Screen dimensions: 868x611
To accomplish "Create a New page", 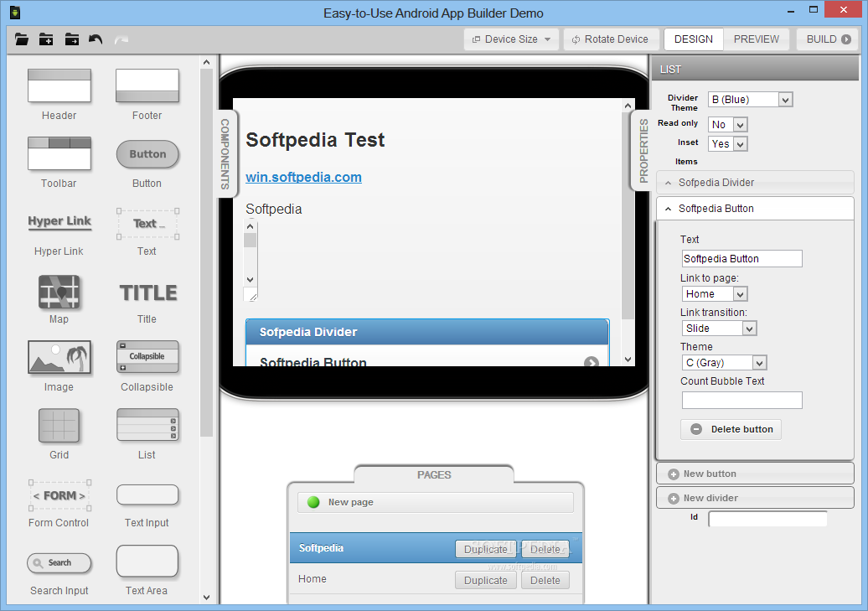I will point(435,502).
